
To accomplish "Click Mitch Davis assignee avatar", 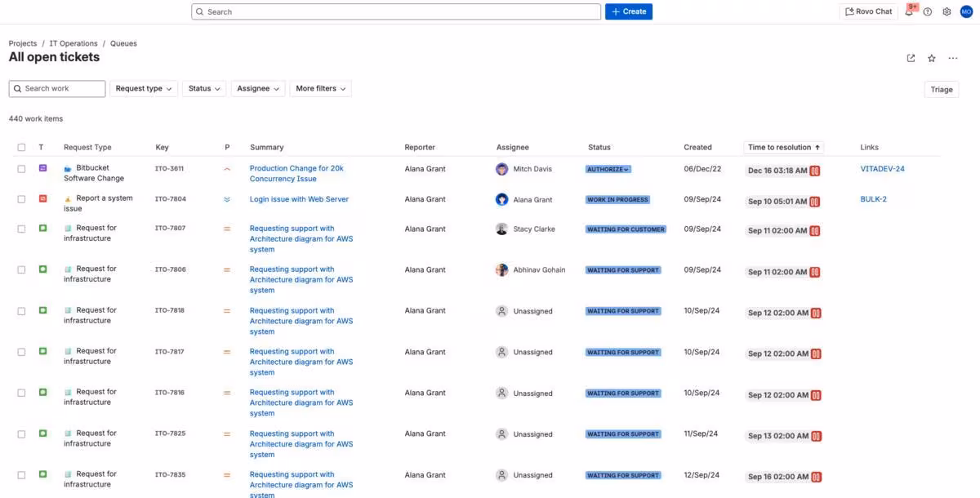I will coord(501,169).
